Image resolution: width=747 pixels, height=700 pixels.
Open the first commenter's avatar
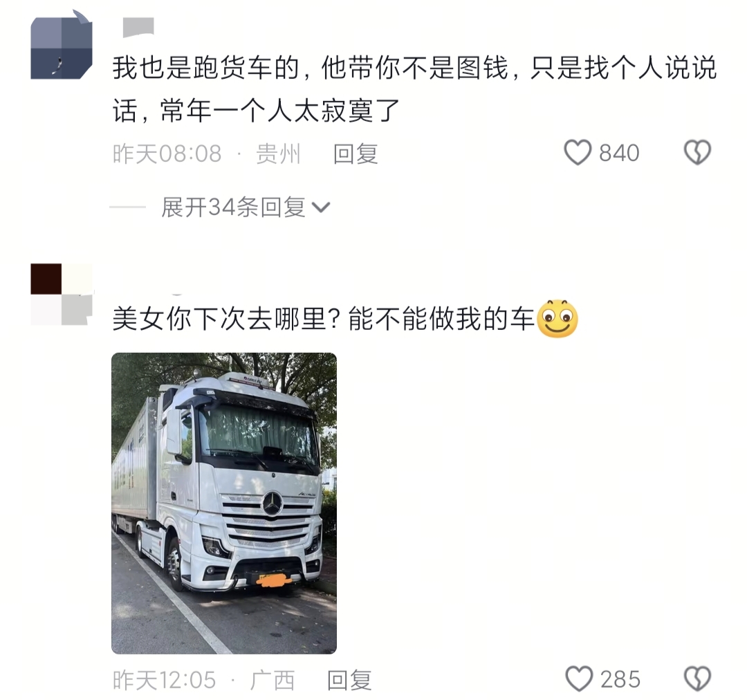pos(62,46)
